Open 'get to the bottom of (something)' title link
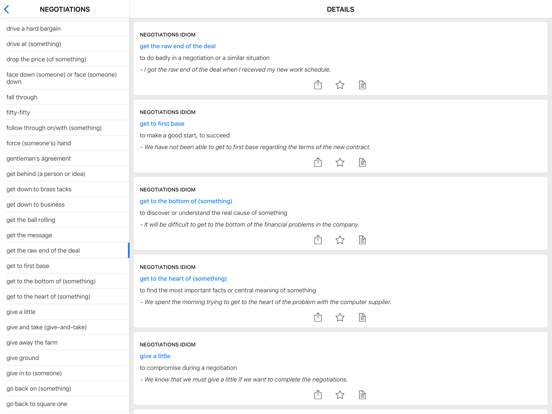 coord(186,201)
